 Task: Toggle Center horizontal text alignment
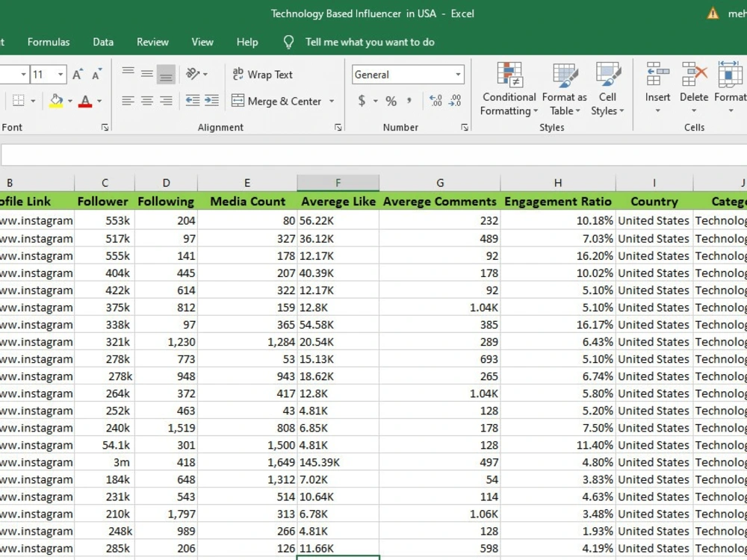[x=147, y=101]
